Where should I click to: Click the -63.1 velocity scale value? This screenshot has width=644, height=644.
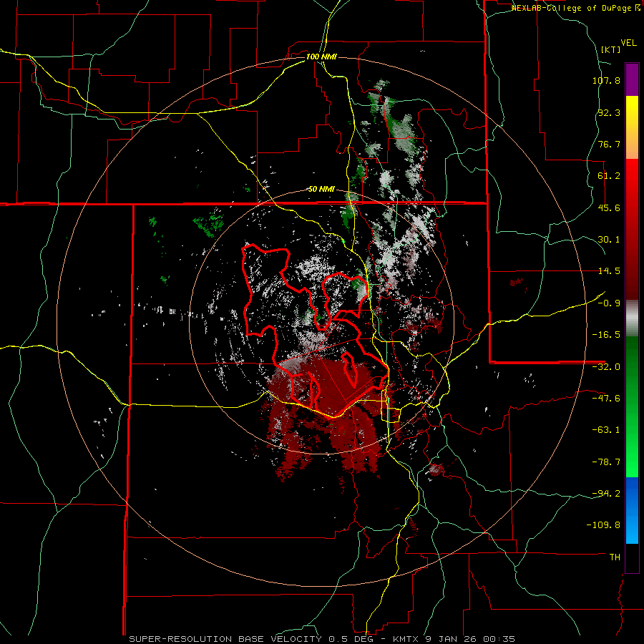click(606, 430)
